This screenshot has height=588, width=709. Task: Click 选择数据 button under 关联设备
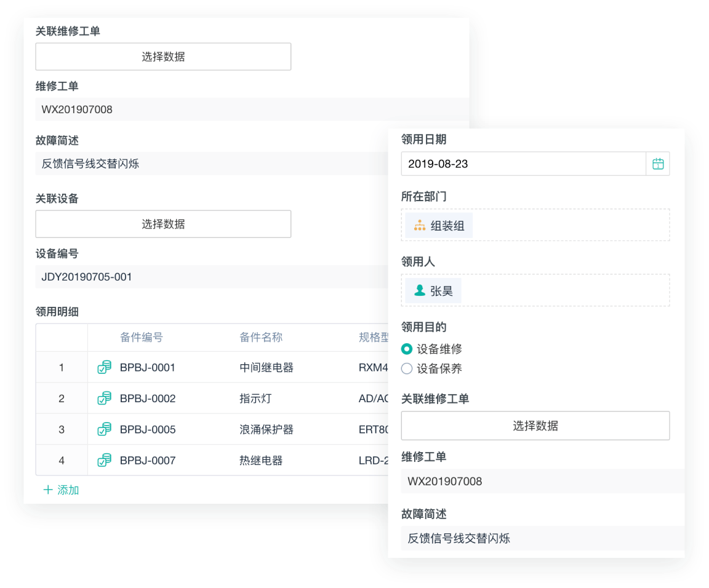tap(163, 224)
